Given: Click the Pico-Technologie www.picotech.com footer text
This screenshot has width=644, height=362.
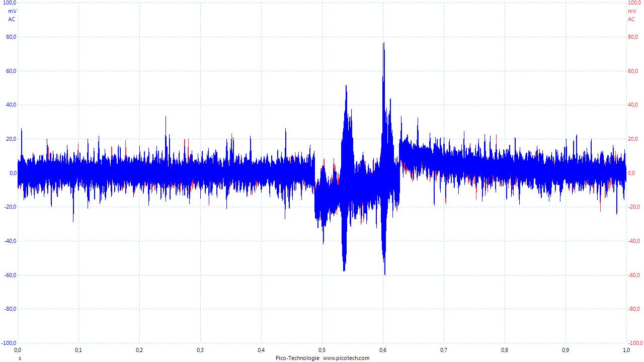Looking at the screenshot, I should 323,358.
